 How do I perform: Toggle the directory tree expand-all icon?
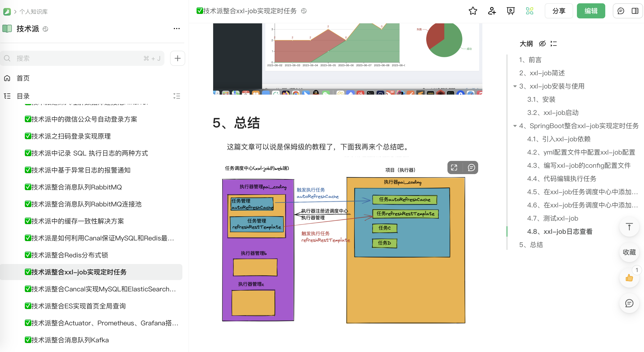click(x=176, y=96)
